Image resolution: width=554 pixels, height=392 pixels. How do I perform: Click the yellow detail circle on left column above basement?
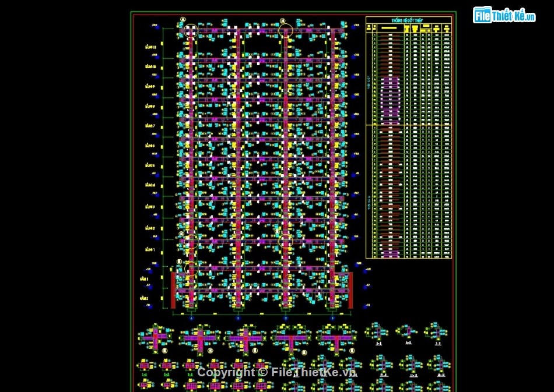(191, 268)
